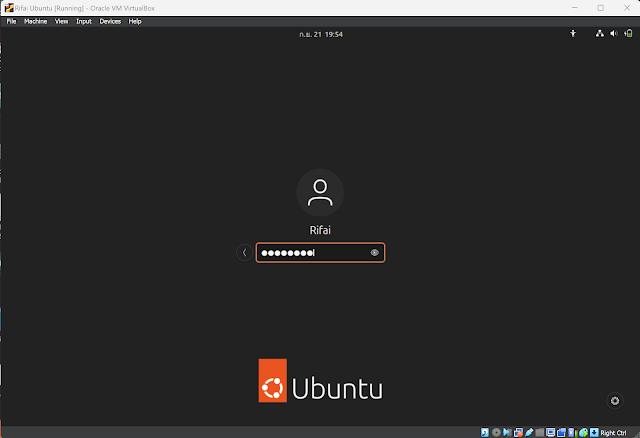The width and height of the screenshot is (640, 438).
Task: Click the CPU virtualization indicator
Action: tap(572, 432)
